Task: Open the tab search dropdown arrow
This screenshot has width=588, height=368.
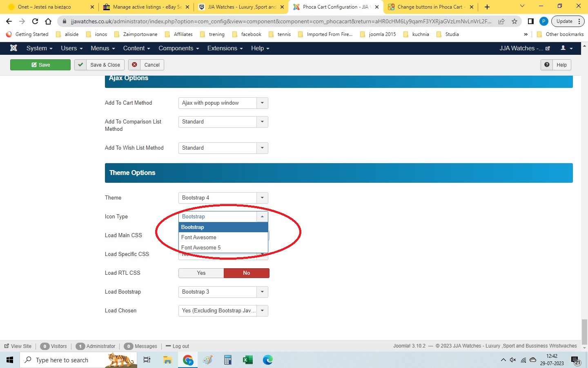Action: coord(522,6)
